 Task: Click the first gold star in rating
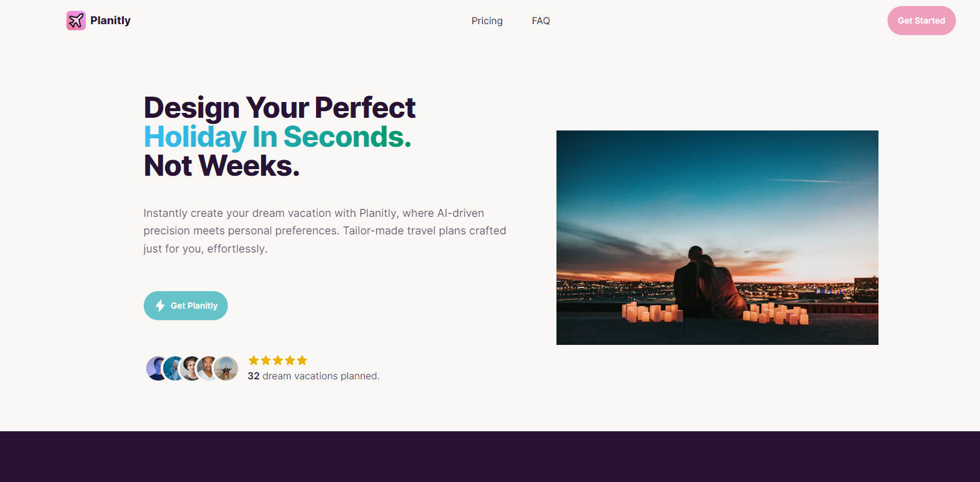pyautogui.click(x=254, y=361)
